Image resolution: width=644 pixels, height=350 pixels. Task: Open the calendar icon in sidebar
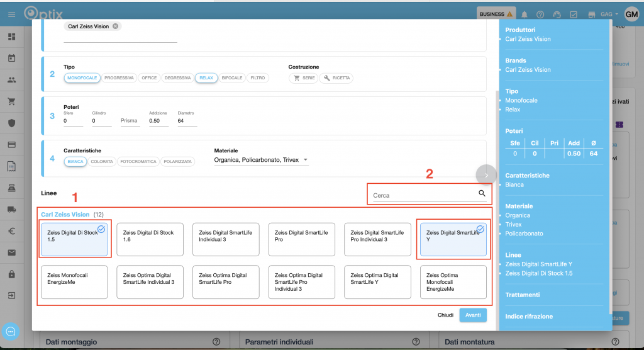coord(11,59)
